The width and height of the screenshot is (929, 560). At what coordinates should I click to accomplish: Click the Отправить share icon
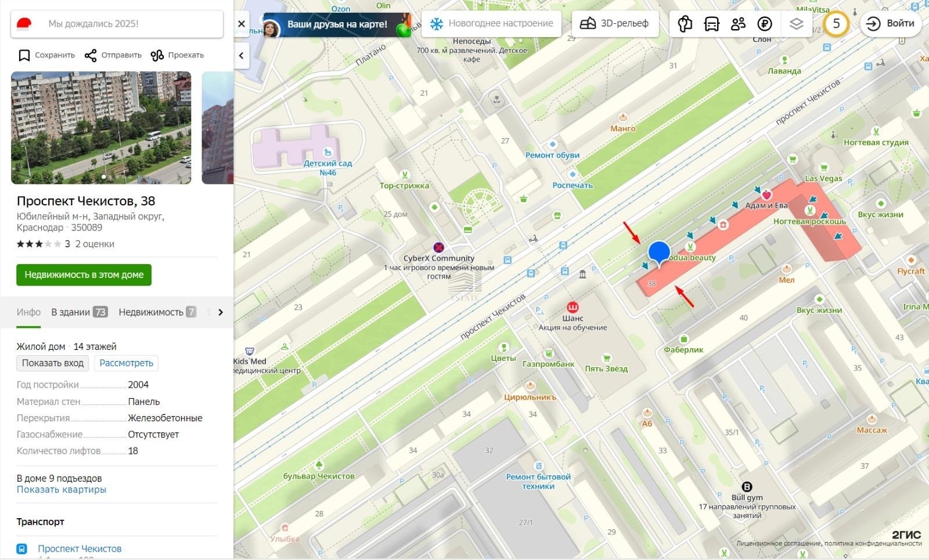91,55
